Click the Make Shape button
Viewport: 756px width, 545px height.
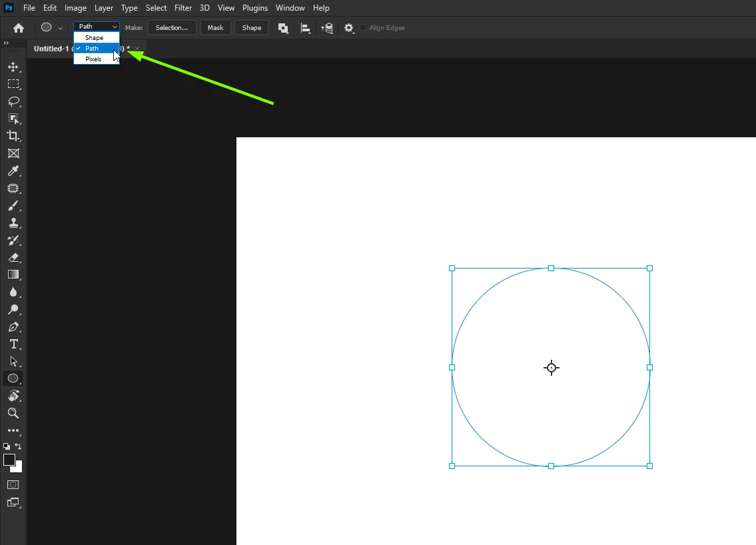tap(252, 27)
